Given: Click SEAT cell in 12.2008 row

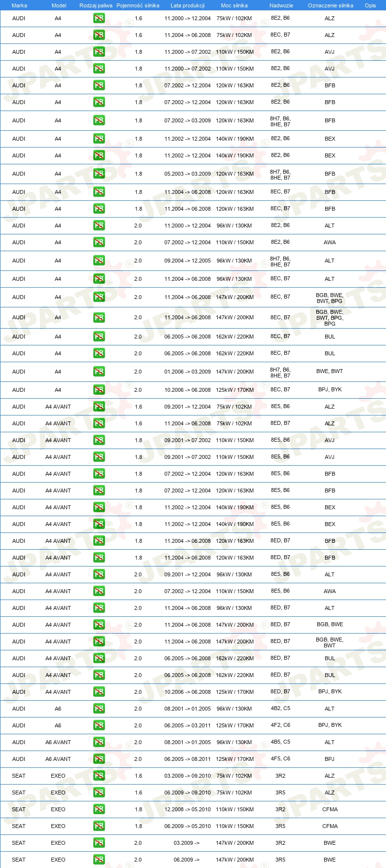Looking at the screenshot, I should (19, 809).
